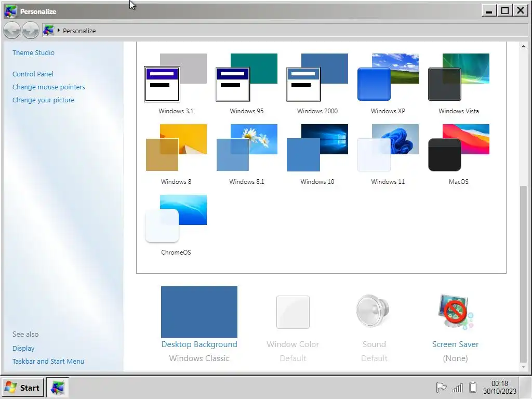Open Change your picture
Viewport: 532px width, 399px height.
coord(44,100)
